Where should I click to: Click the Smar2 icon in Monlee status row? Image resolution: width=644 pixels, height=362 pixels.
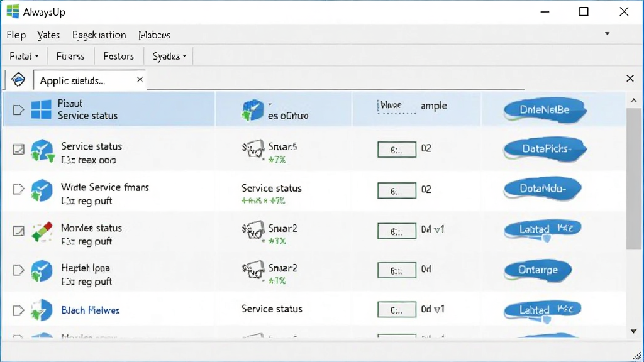point(253,230)
